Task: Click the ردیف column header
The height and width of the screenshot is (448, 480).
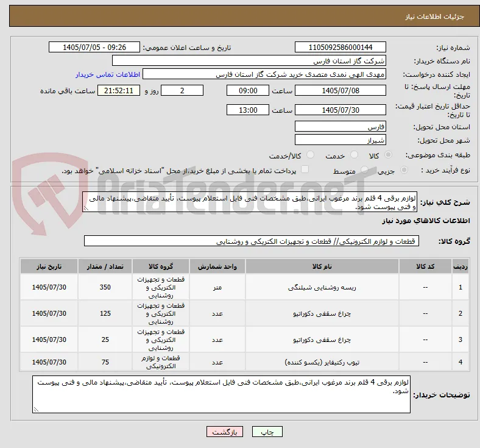Action: point(461,266)
